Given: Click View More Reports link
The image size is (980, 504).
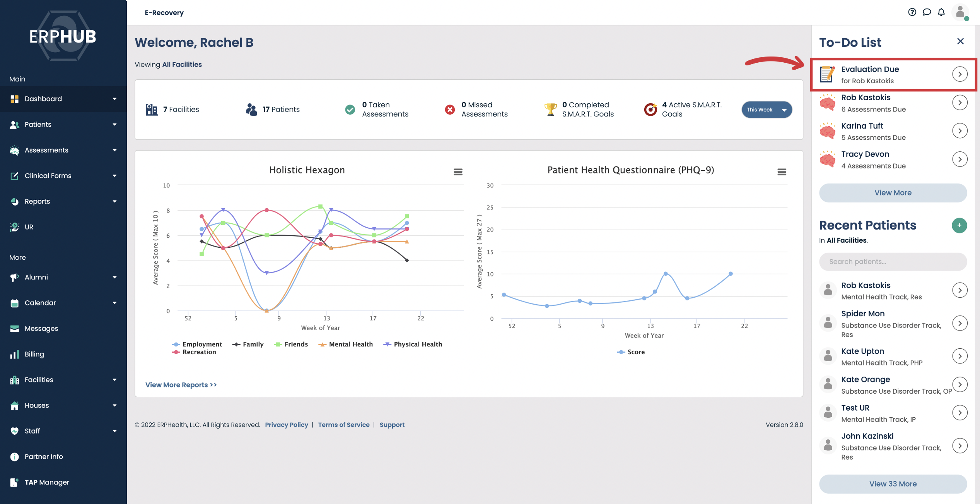Looking at the screenshot, I should [181, 384].
